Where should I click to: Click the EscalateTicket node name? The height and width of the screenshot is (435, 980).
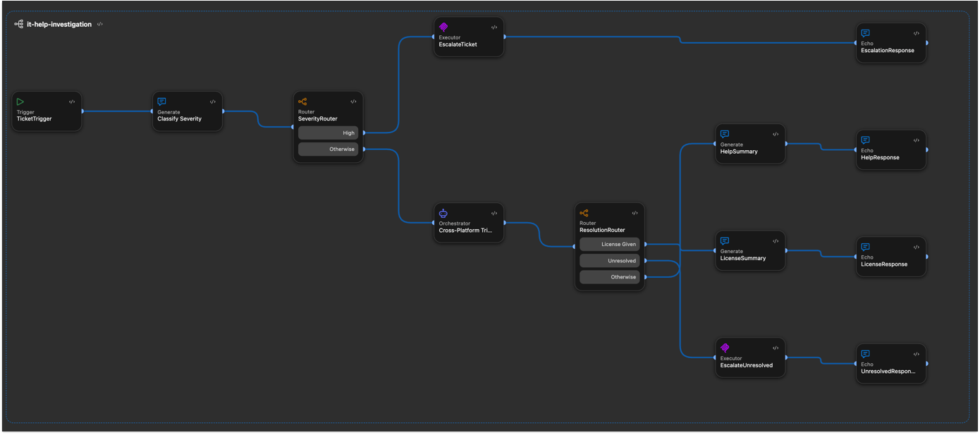click(458, 44)
